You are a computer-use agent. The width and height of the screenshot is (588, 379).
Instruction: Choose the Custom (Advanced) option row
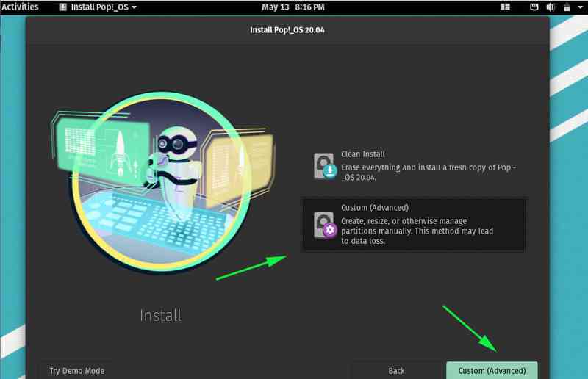tap(415, 224)
